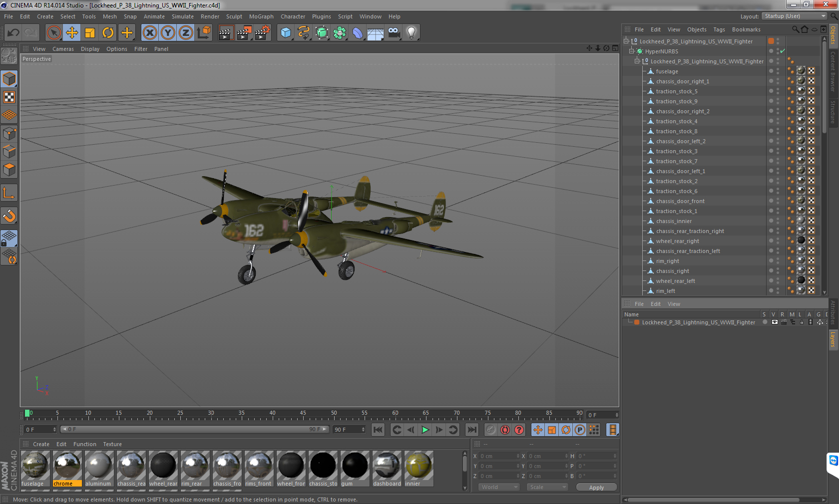Select the rim_left object
This screenshot has height=504, width=839.
tap(665, 291)
